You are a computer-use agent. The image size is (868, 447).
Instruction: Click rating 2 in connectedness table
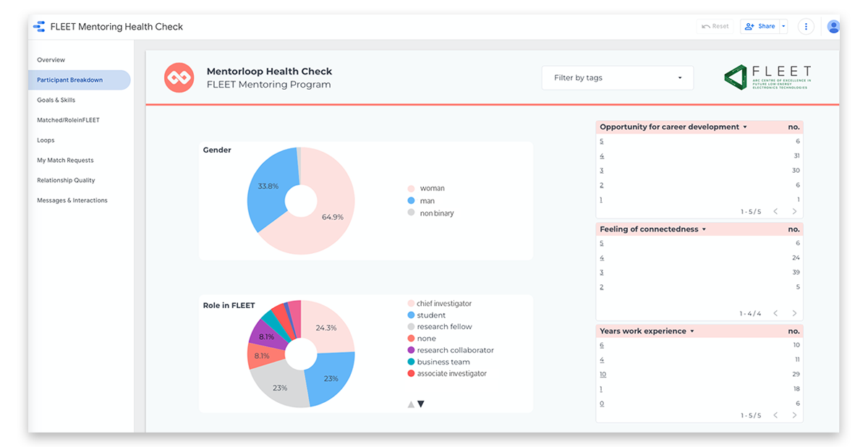[602, 287]
